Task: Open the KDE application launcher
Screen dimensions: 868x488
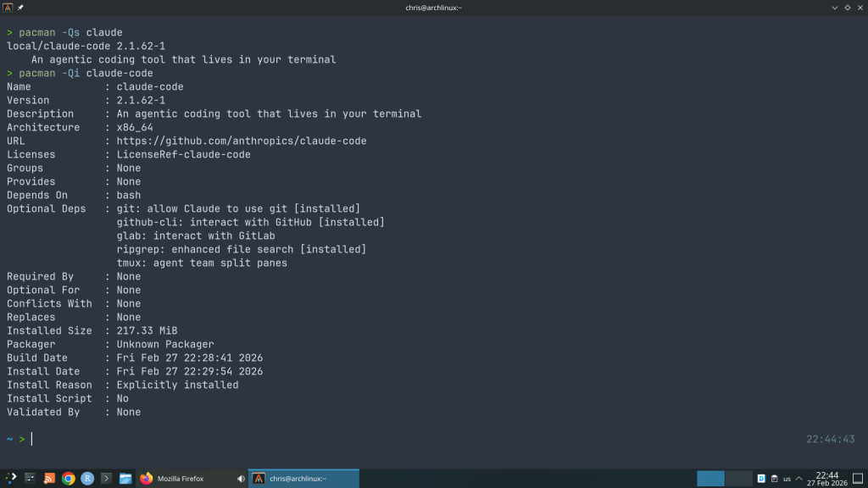Action: (x=10, y=479)
